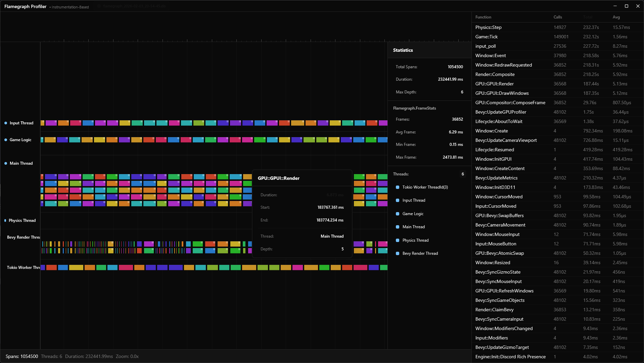Click the Physics Thread marker icon in the timeline

[5, 220]
